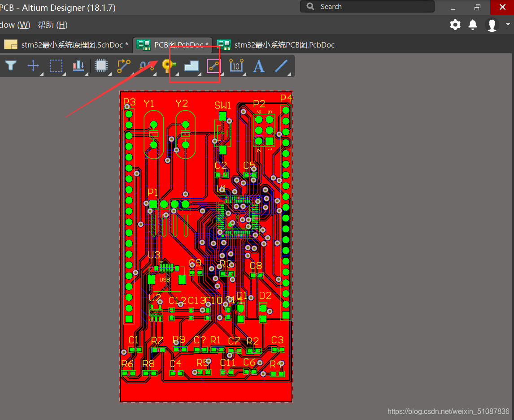Activate the interactive routing tool
This screenshot has height=420, width=514.
pos(124,66)
